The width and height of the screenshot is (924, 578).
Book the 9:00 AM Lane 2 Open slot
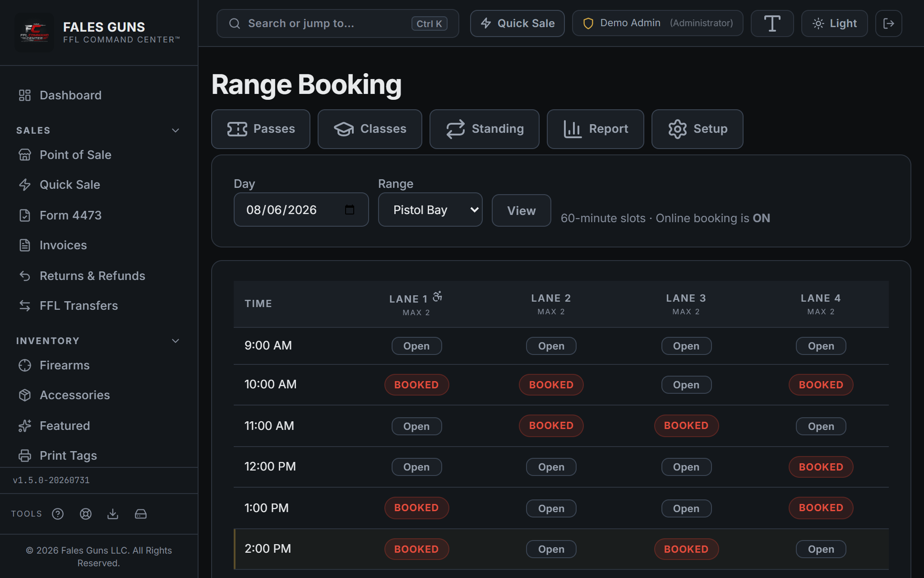pos(551,346)
